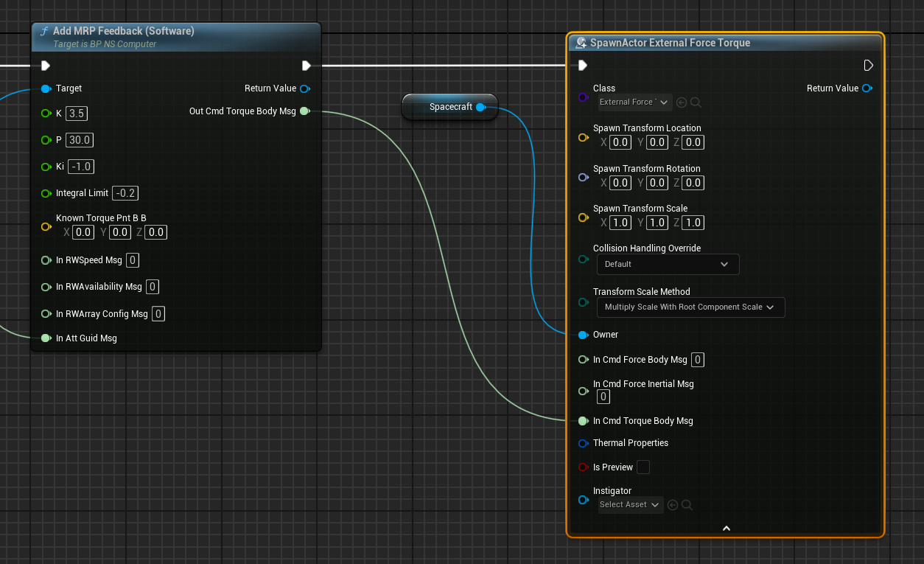The width and height of the screenshot is (924, 564).
Task: Select the SpawnActor External Force Torque title
Action: tap(670, 43)
